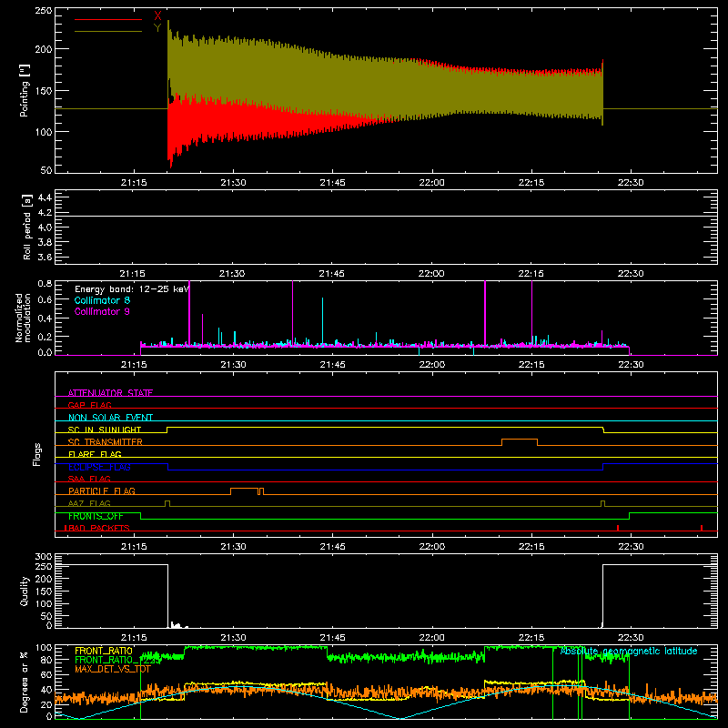
Task: Click the last BAD_PACKETS spike after 22:30
Action: click(x=702, y=528)
